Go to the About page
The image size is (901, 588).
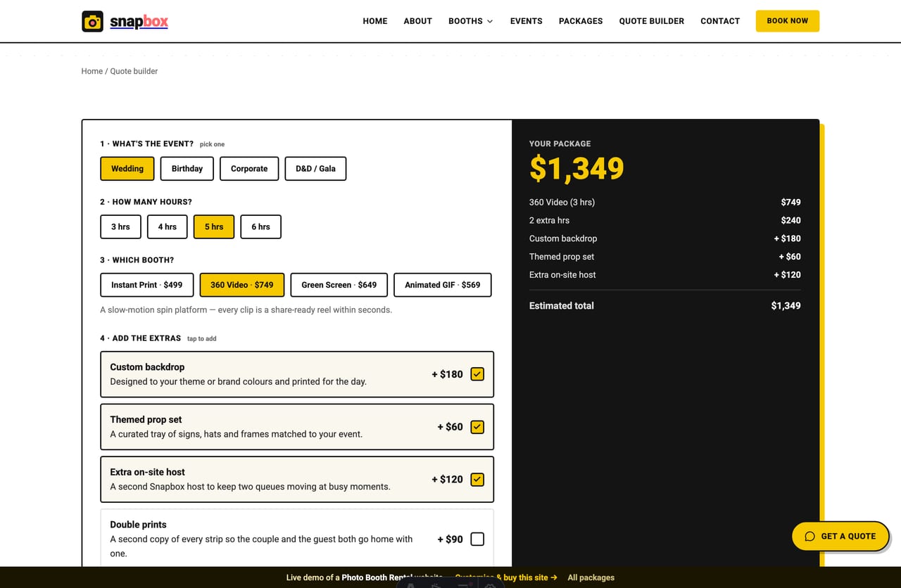(417, 21)
